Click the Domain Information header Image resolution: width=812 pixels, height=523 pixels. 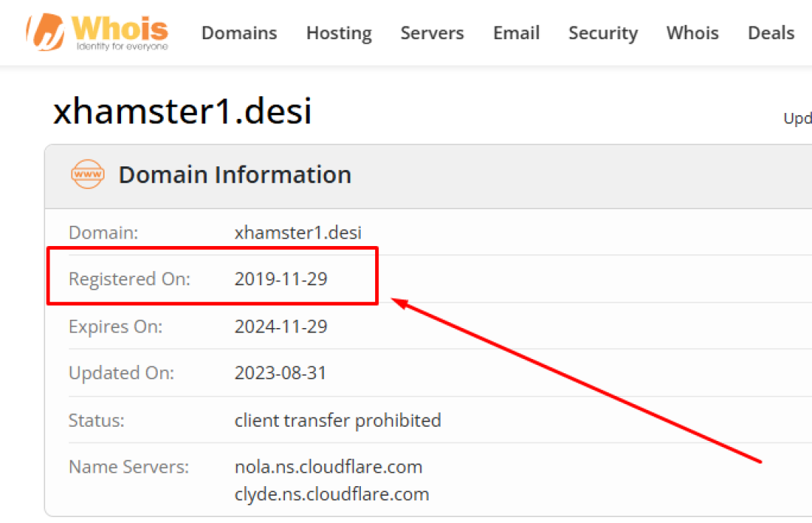pos(235,175)
